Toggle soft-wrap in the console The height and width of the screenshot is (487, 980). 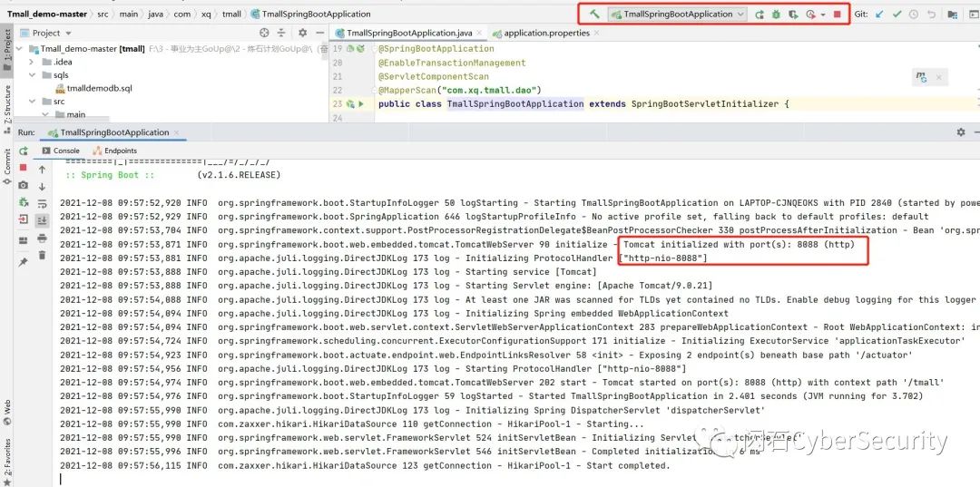(42, 203)
